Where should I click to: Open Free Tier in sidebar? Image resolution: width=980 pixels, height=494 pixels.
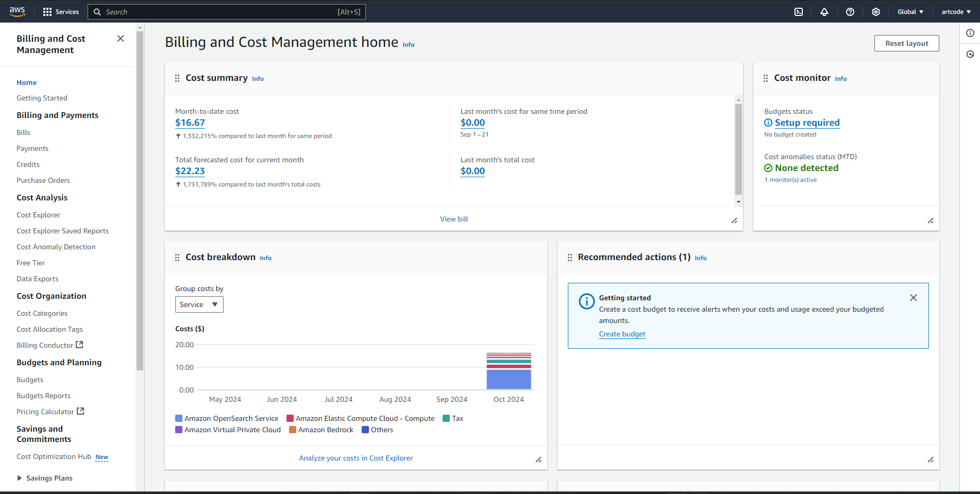pos(30,263)
